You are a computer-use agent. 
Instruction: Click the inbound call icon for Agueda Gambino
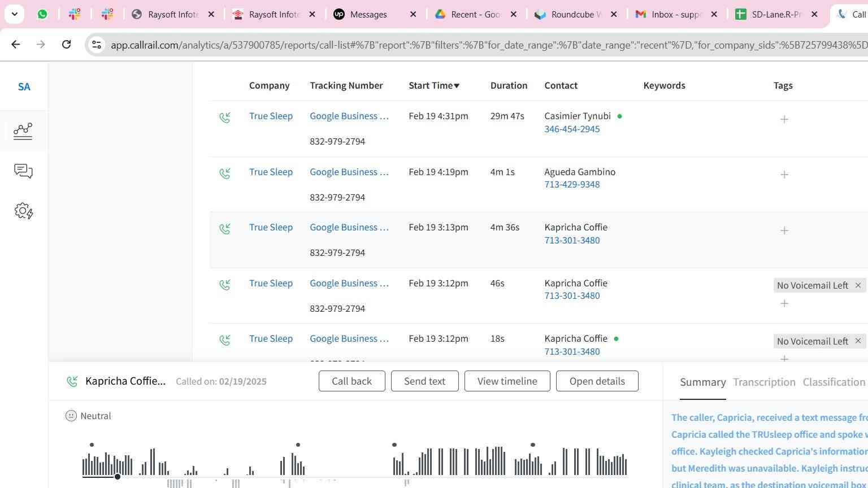click(x=225, y=173)
